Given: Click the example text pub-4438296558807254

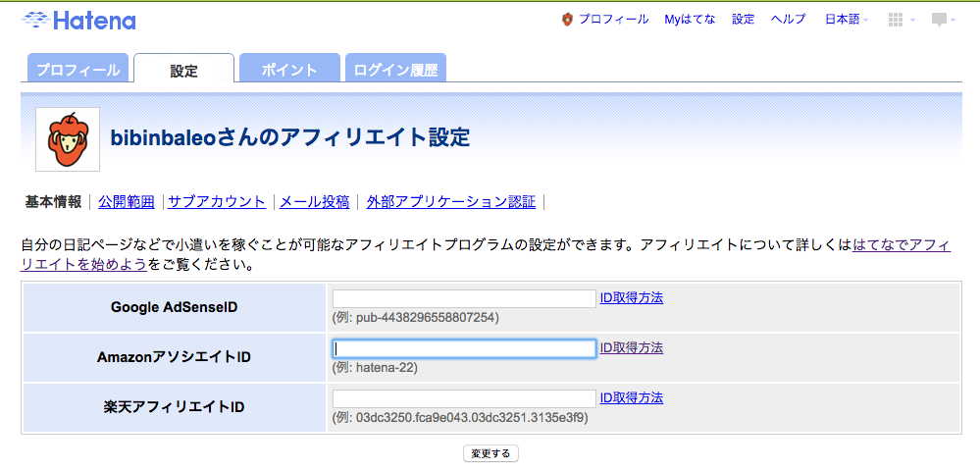Looking at the screenshot, I should point(426,318).
